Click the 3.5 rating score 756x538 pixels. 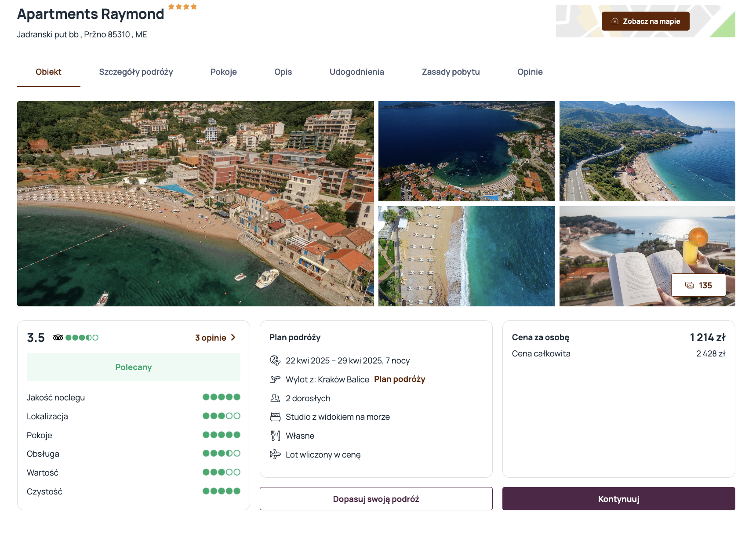pos(36,338)
